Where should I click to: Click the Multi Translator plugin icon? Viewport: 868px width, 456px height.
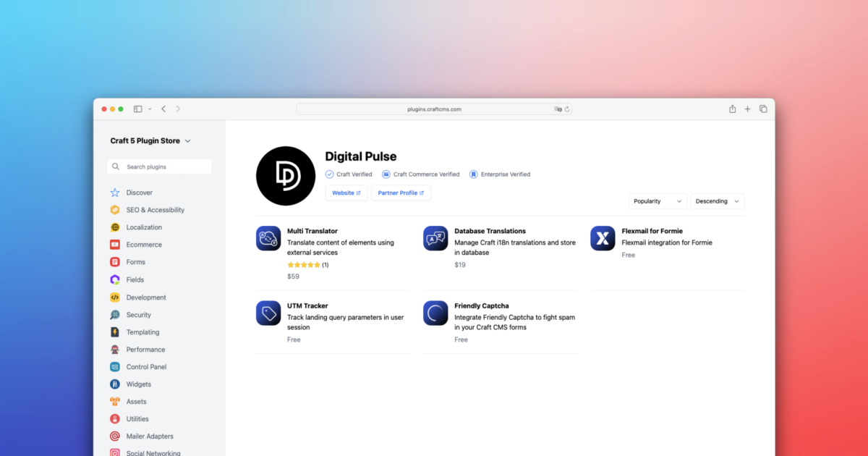(268, 237)
